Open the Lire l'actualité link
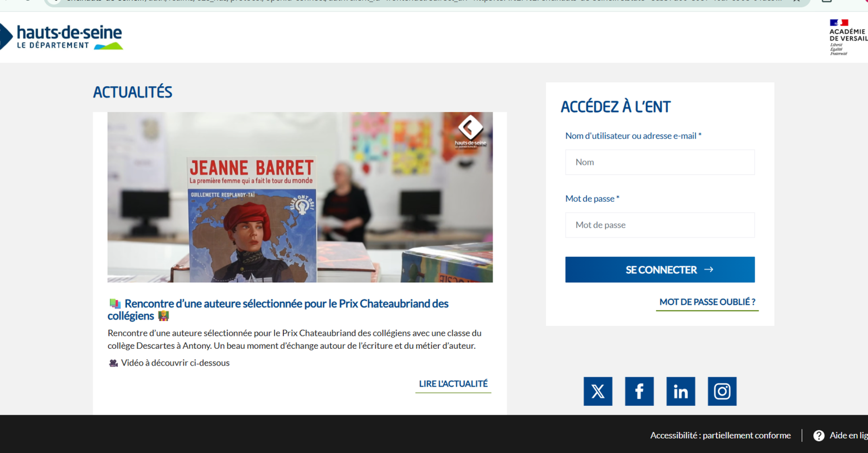Screen dimensions: 868x453 click(x=454, y=384)
